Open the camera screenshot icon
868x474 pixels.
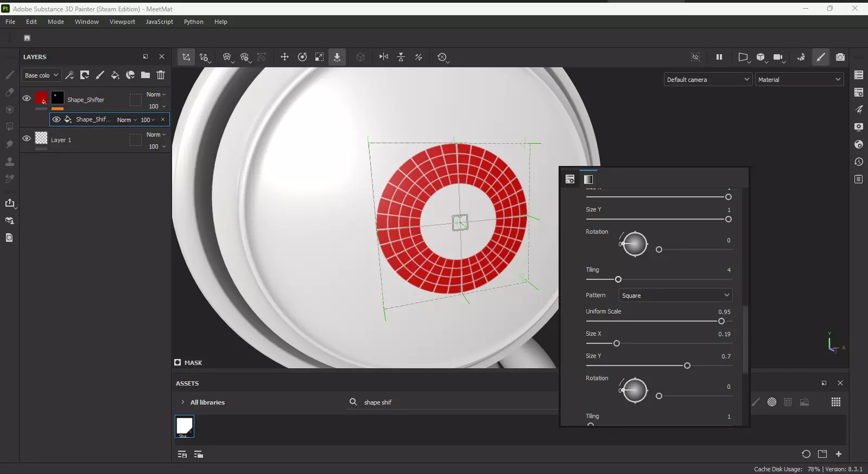click(x=840, y=57)
